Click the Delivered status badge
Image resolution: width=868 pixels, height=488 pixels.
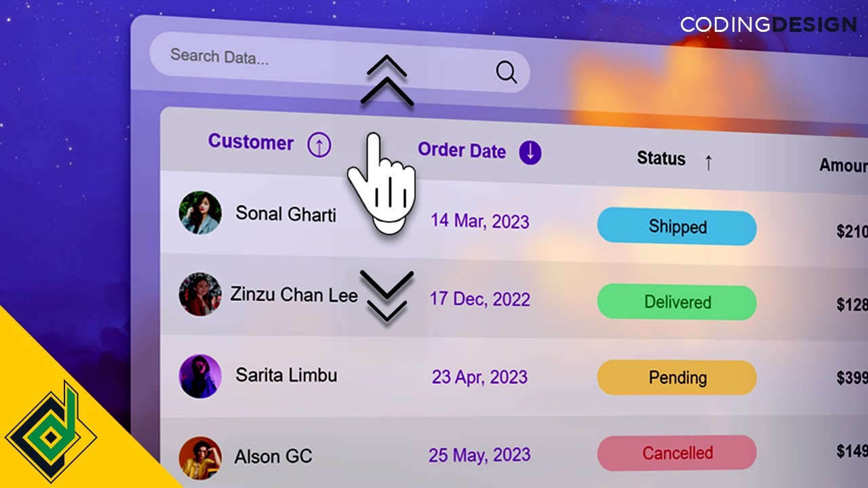[x=677, y=302]
